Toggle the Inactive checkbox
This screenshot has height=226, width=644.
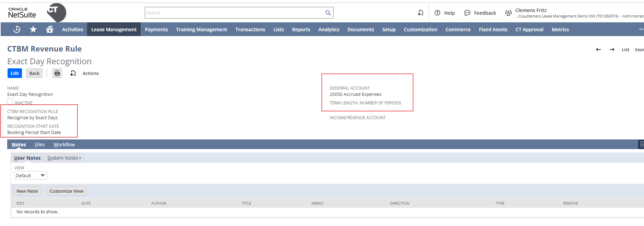coord(10,102)
